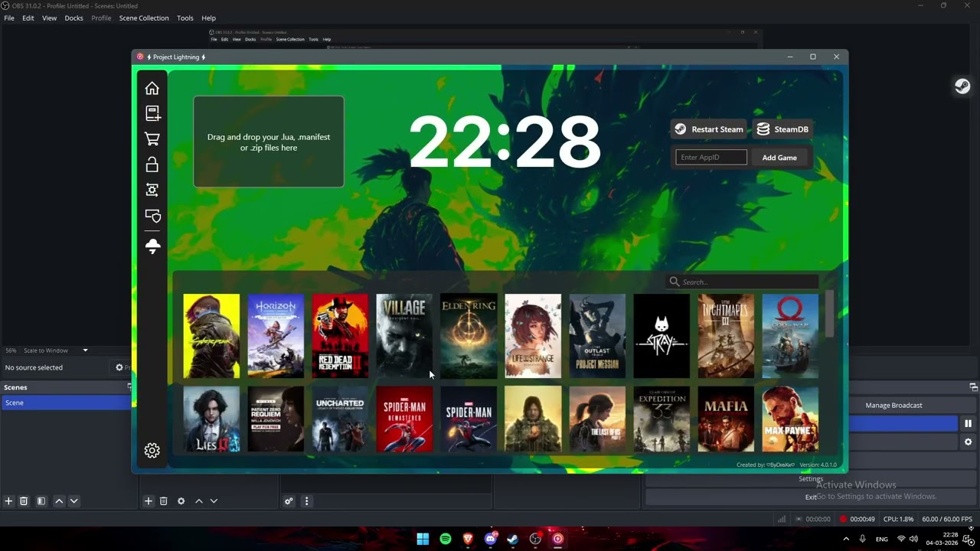Open Spotify from the taskbar

446,539
